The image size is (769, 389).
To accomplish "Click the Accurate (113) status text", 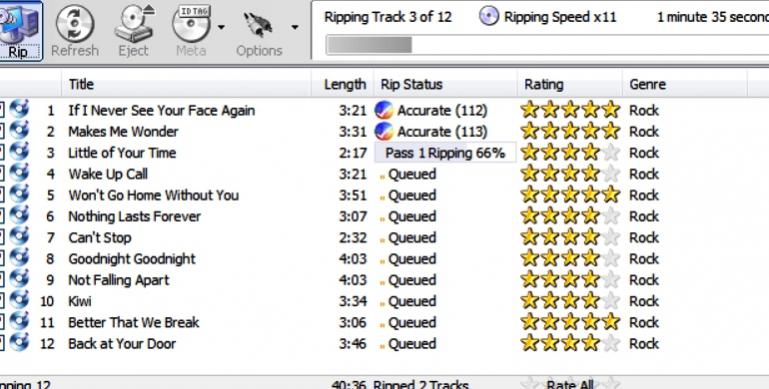I will coord(442,132).
